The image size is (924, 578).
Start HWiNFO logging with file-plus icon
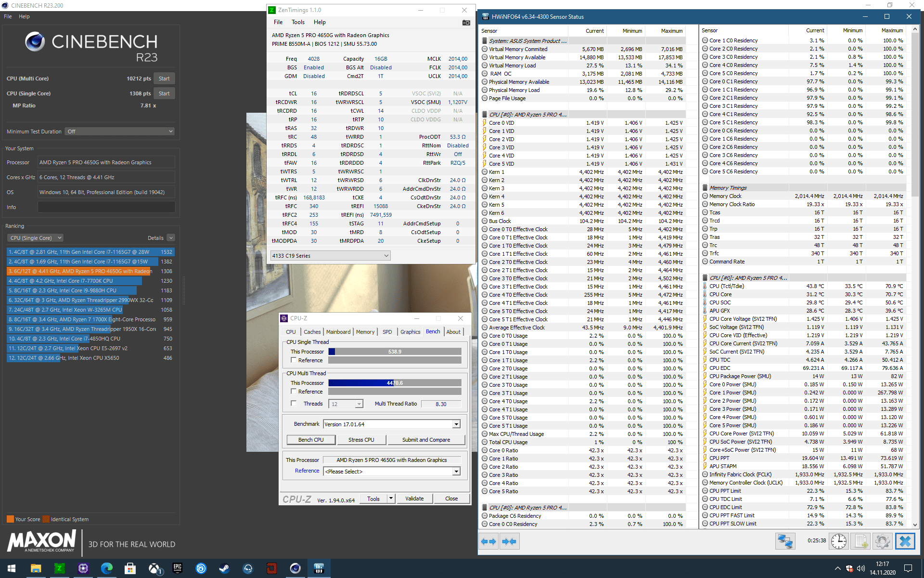pos(861,541)
